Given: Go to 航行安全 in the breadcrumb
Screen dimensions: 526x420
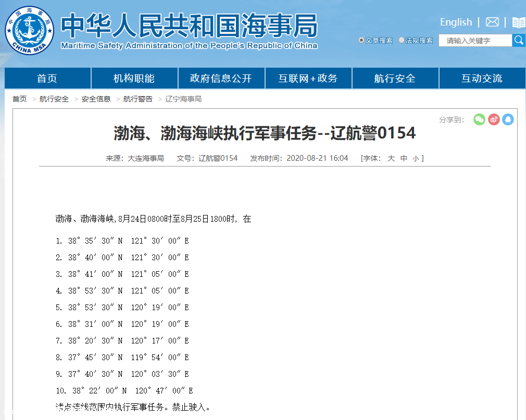Looking at the screenshot, I should click(x=54, y=99).
